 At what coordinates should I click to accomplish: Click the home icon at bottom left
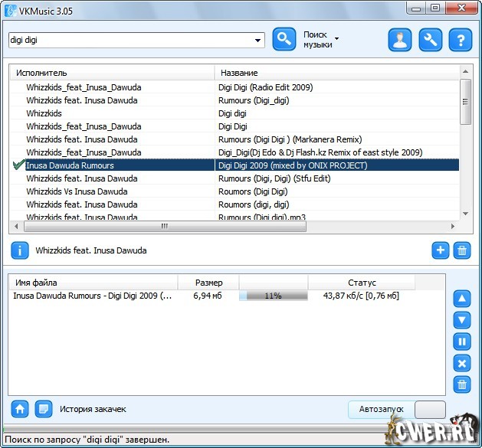click(20, 409)
